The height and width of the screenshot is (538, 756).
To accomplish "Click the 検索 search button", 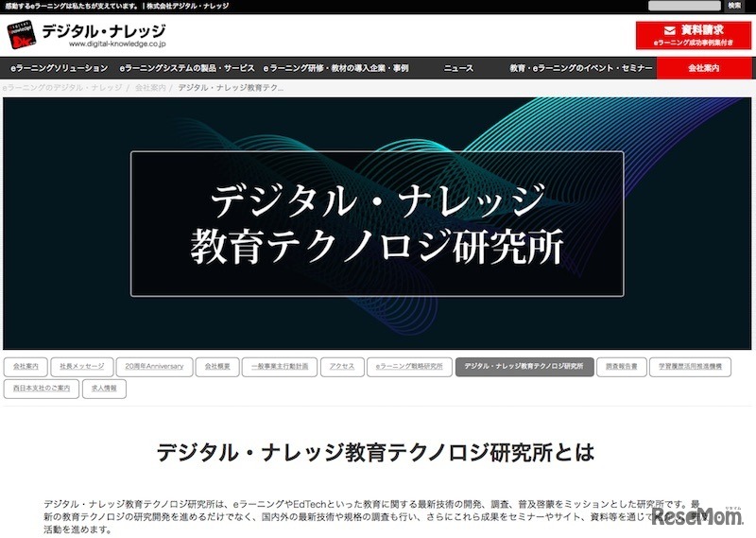I will [x=735, y=6].
